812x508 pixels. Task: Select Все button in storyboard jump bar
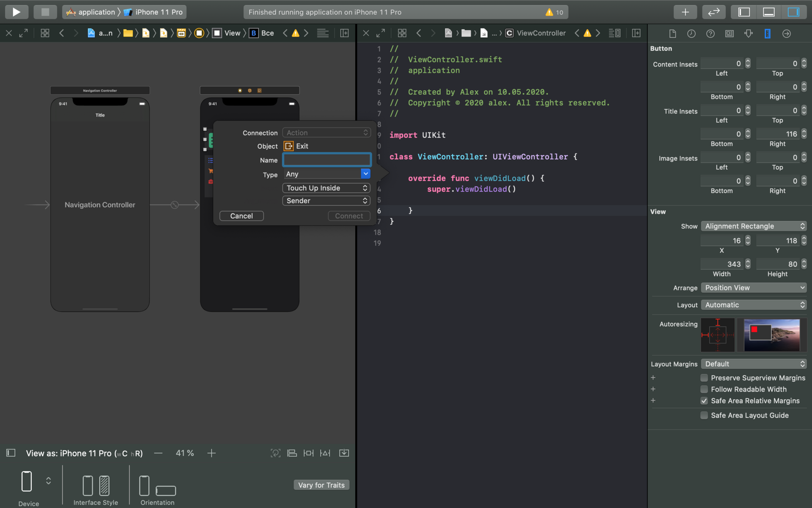click(x=261, y=33)
